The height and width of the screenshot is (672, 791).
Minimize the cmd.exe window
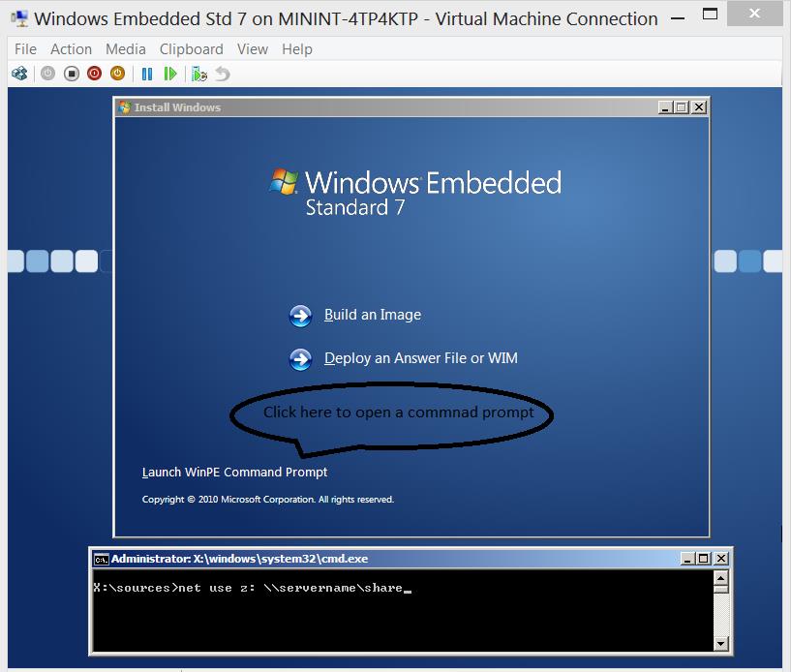point(687,559)
